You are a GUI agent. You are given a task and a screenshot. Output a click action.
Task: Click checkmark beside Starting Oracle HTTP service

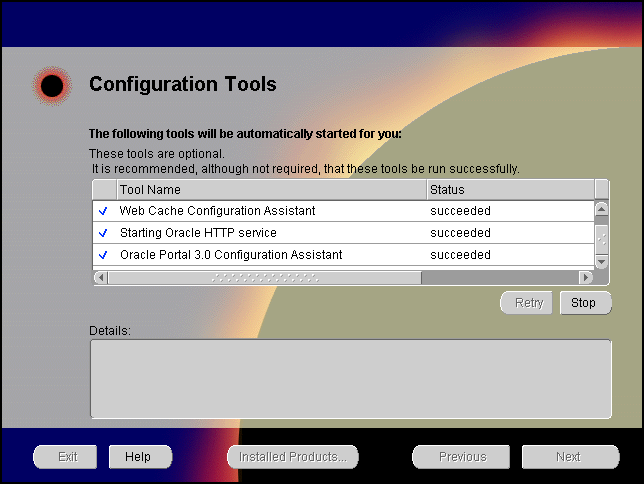point(103,233)
